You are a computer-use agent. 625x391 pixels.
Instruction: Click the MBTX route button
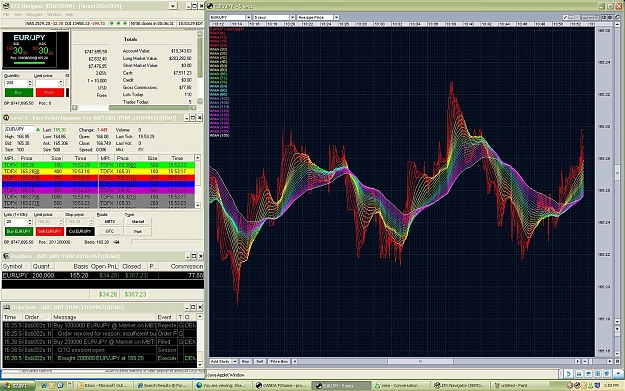(110, 222)
